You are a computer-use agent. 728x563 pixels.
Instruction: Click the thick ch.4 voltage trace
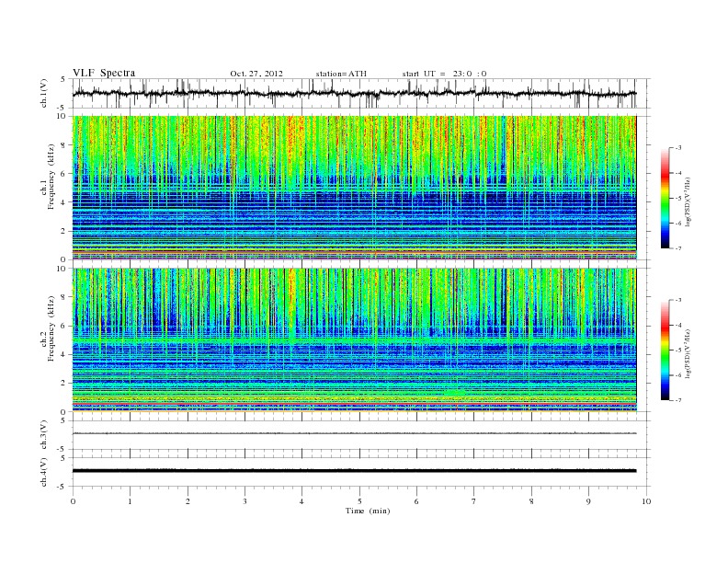354,471
